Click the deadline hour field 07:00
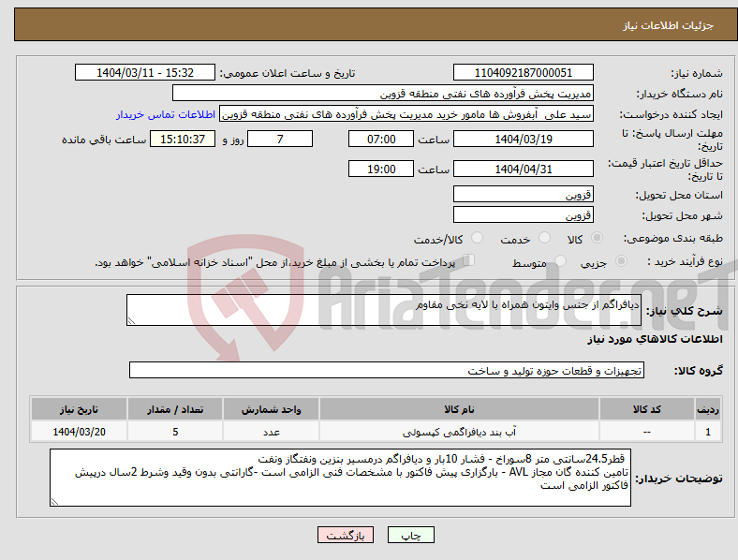The image size is (738, 560). pos(381,139)
